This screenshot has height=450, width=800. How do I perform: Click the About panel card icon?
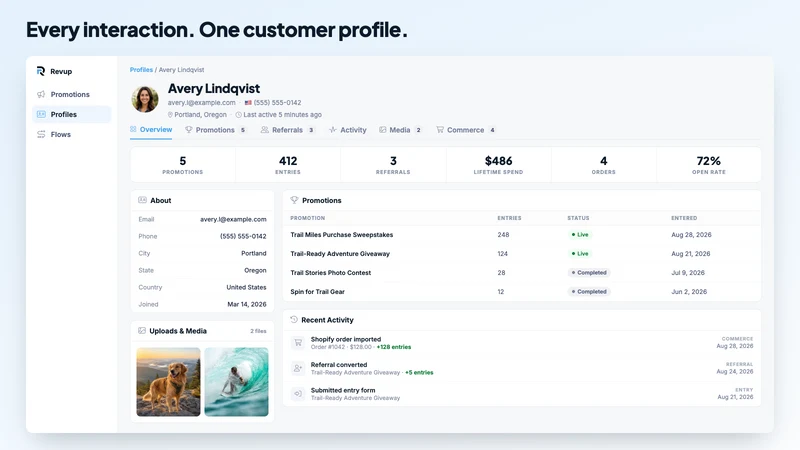[142, 200]
